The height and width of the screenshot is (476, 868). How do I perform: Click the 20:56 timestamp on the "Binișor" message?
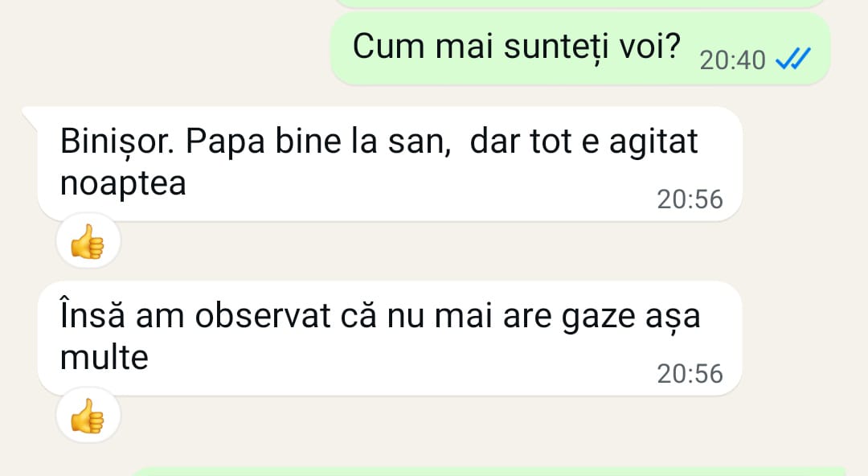tap(690, 199)
